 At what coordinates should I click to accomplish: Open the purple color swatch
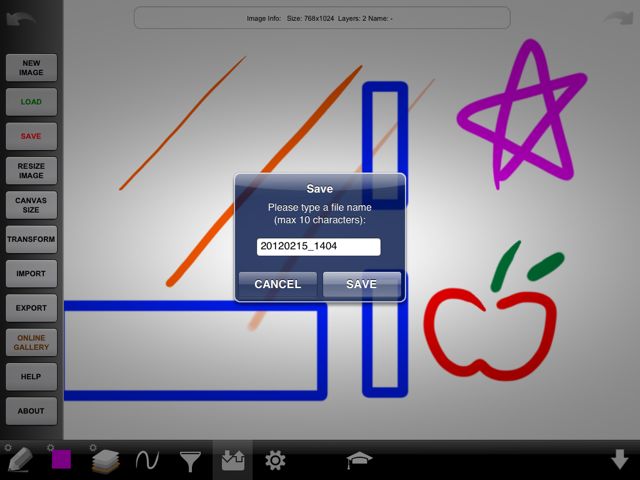point(61,460)
